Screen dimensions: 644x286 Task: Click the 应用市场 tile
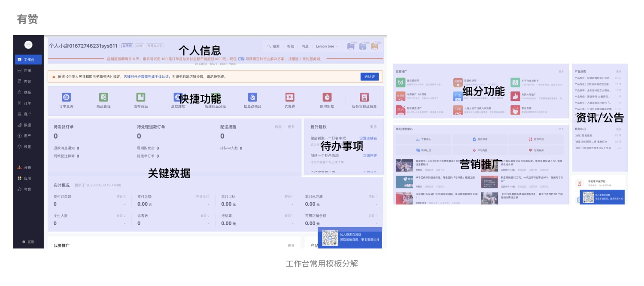(536, 139)
